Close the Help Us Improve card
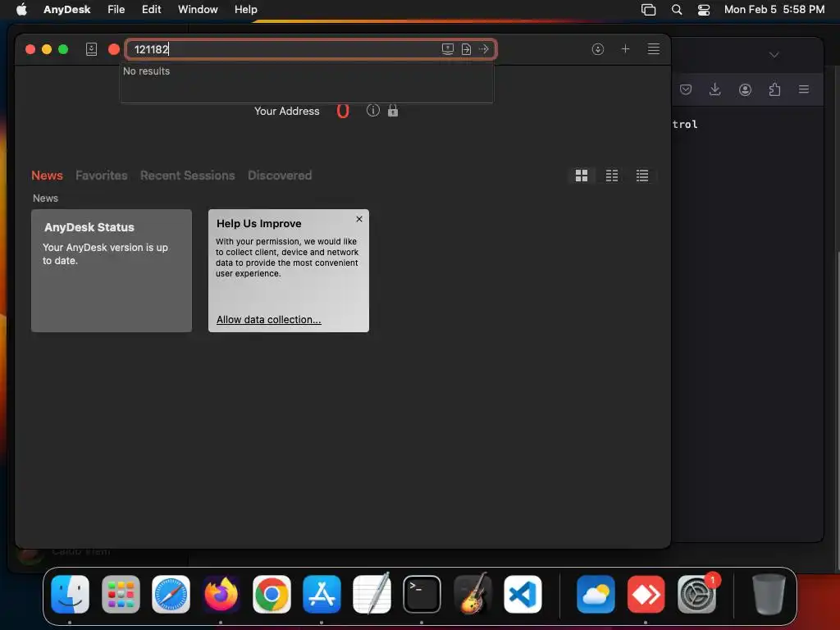This screenshot has width=840, height=630. pyautogui.click(x=359, y=219)
